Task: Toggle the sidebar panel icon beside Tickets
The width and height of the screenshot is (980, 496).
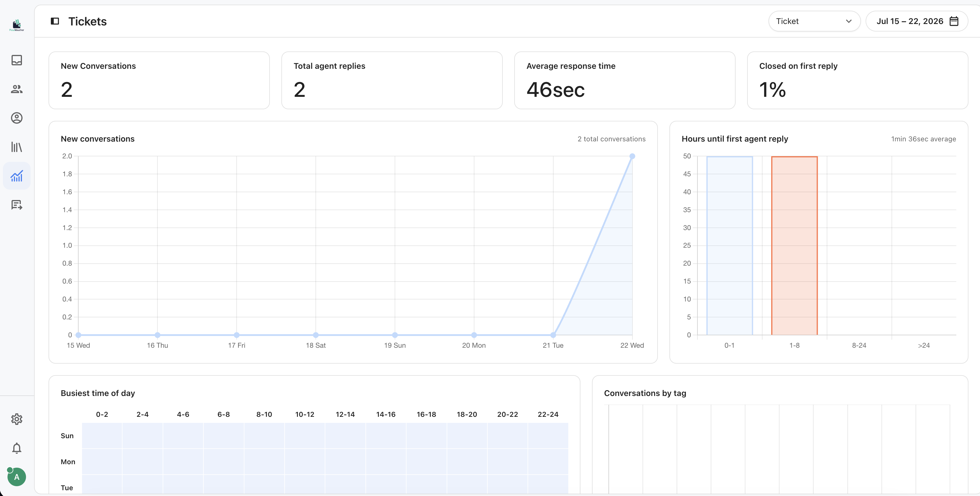Action: click(x=55, y=21)
